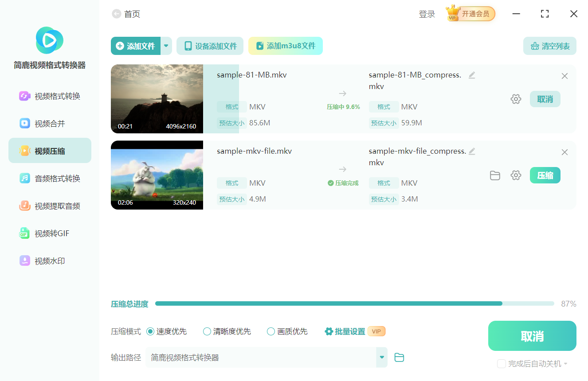588x381 pixels.
Task: Open settings gear for sample-81-MB.mkv
Action: click(x=516, y=99)
